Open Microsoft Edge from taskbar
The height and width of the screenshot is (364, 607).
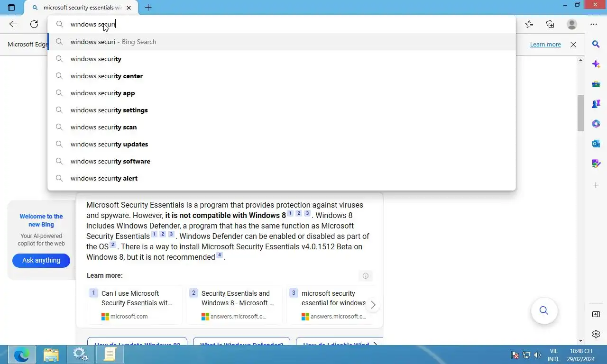pos(21,355)
